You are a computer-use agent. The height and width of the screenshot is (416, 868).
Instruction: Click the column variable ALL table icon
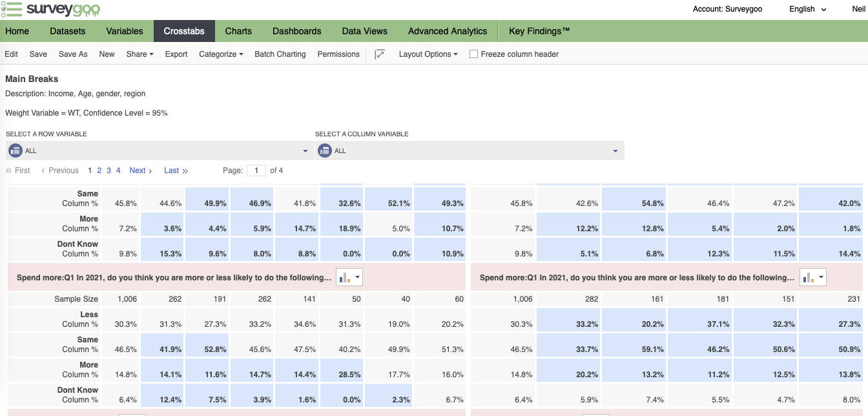click(x=324, y=151)
